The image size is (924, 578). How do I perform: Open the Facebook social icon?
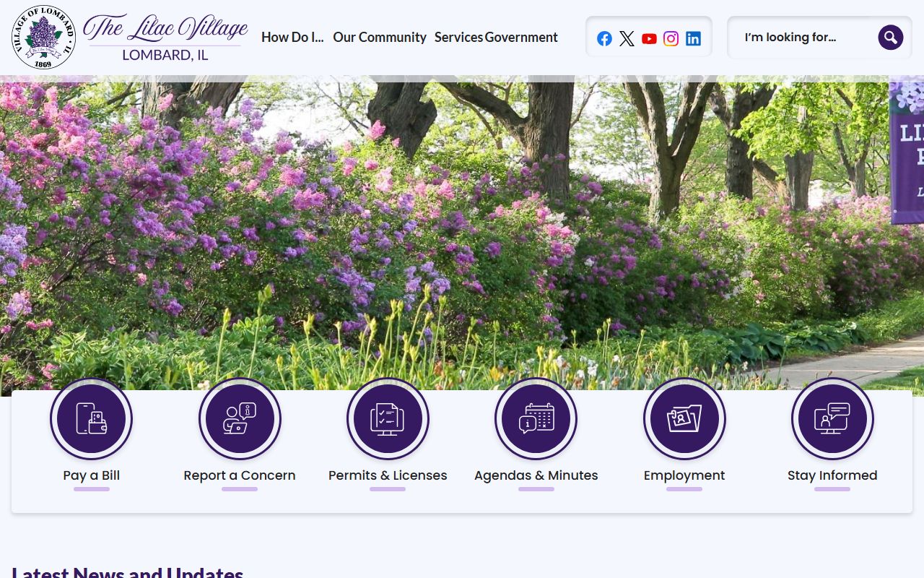(x=604, y=38)
